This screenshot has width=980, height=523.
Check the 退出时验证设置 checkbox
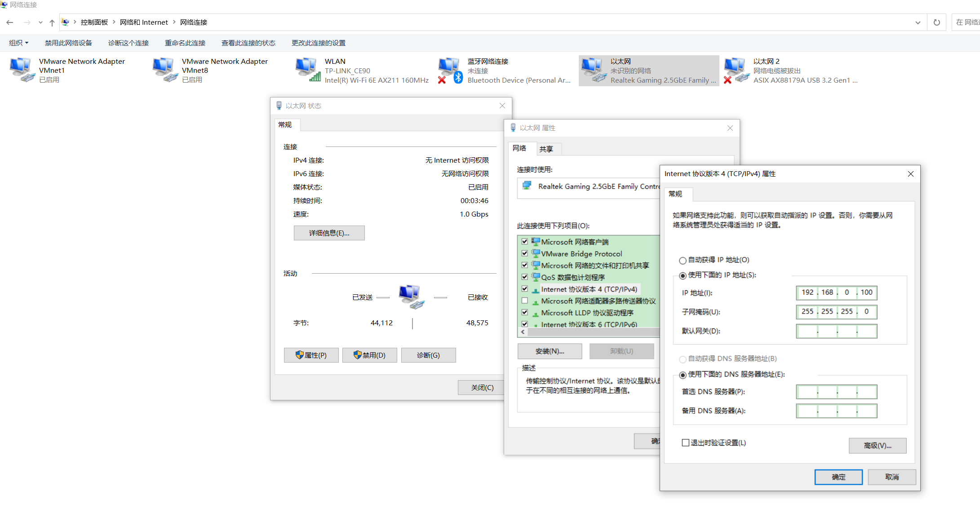point(685,443)
